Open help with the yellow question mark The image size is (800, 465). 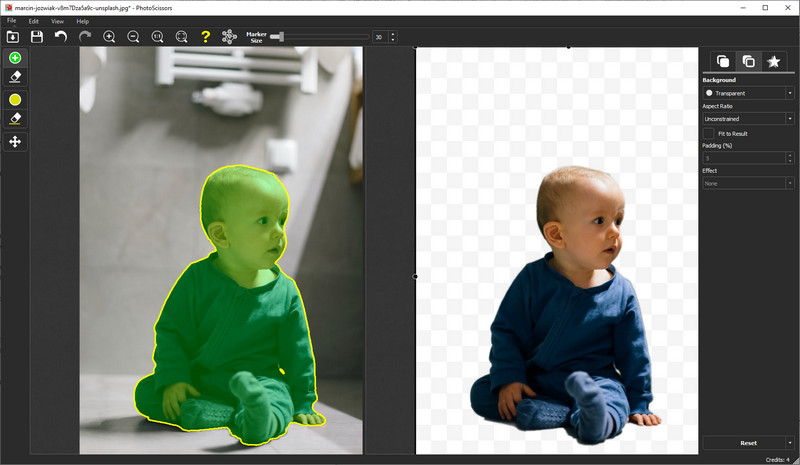point(205,37)
